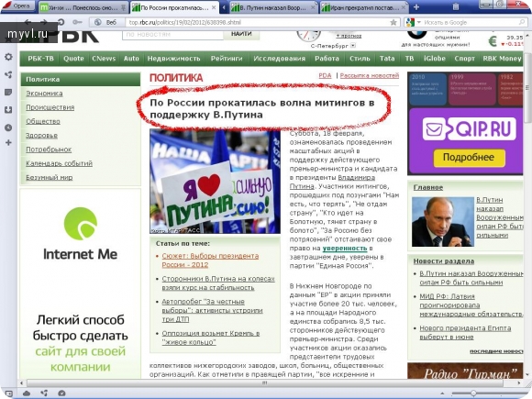This screenshot has width=532, height=399.
Task: Open RBK Money in the nav bar
Action: [502, 59]
